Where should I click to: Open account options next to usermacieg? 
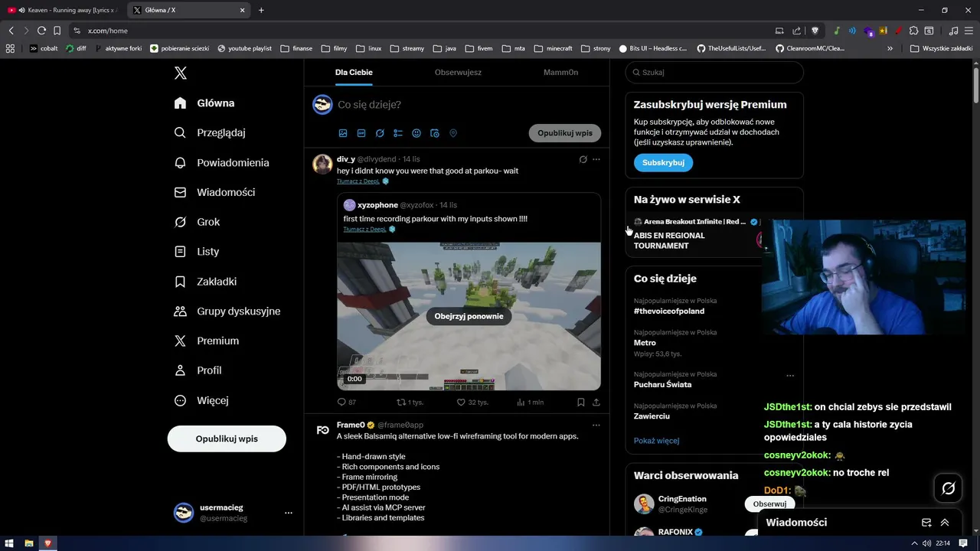289,513
